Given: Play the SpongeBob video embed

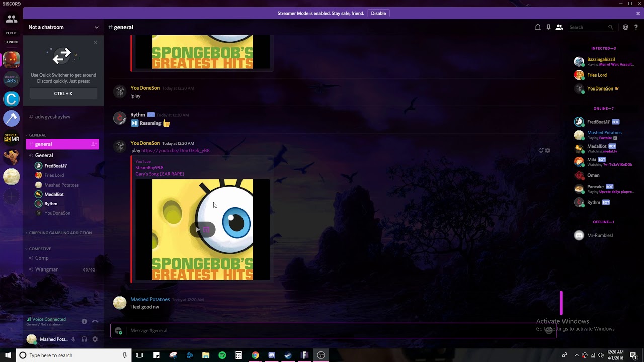Looking at the screenshot, I should pos(197,230).
